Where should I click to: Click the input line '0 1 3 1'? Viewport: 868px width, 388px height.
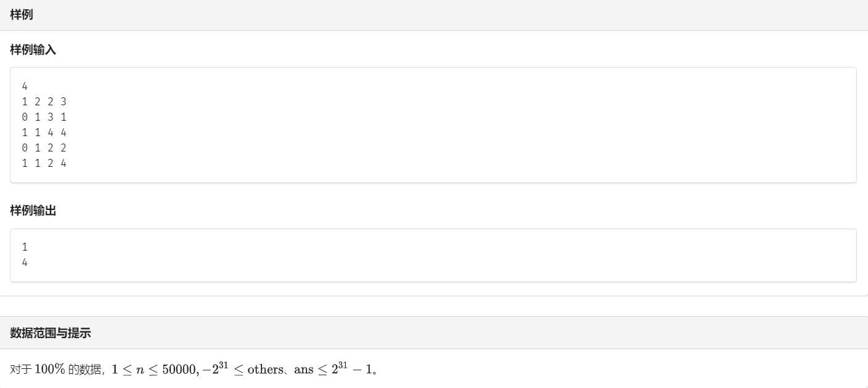[x=44, y=117]
